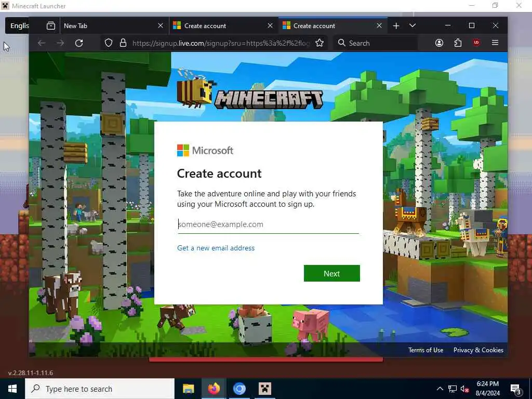The image size is (532, 399).
Task: Open the network status tray icon
Action: coord(453,389)
